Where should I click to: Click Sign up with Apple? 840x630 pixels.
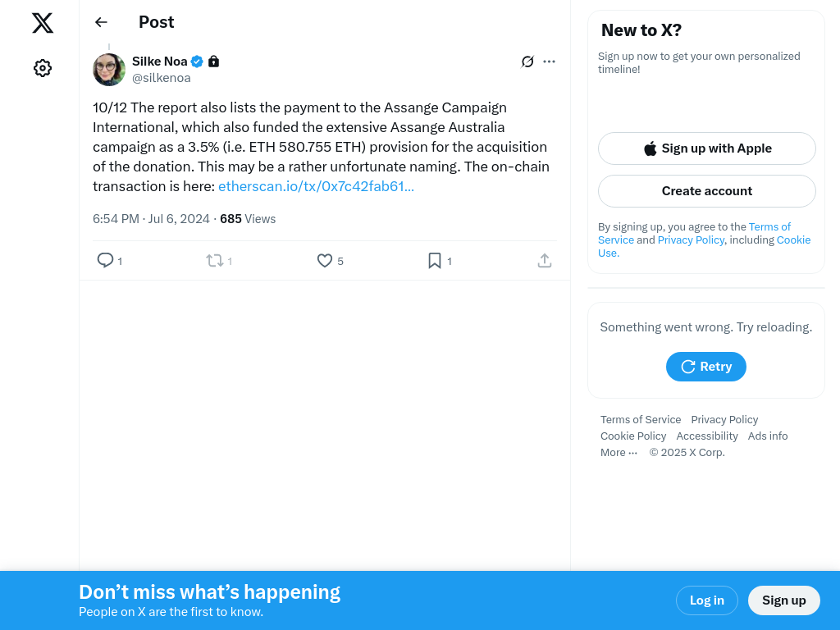pyautogui.click(x=706, y=148)
